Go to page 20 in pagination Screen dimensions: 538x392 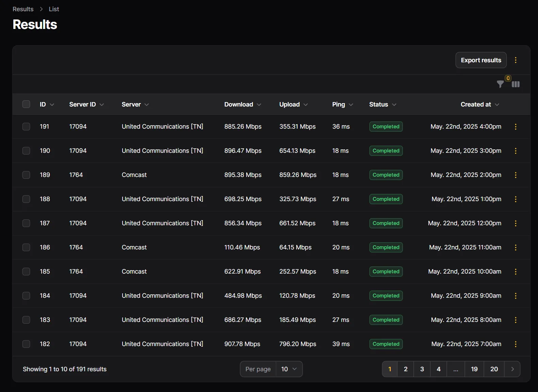(x=494, y=369)
